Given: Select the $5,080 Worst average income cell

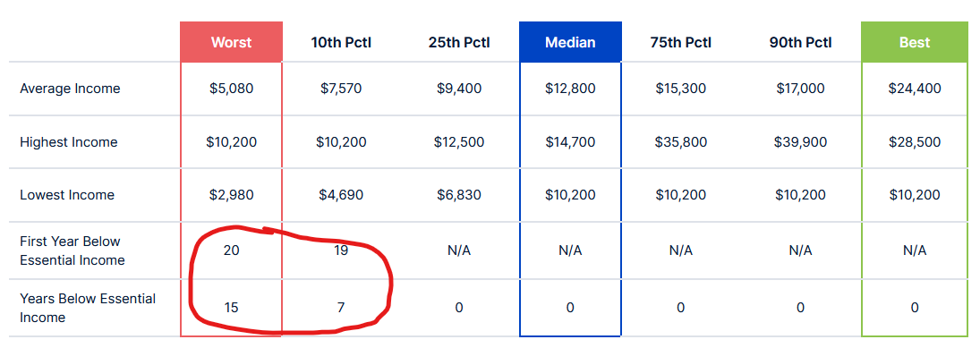Looking at the screenshot, I should (x=231, y=89).
